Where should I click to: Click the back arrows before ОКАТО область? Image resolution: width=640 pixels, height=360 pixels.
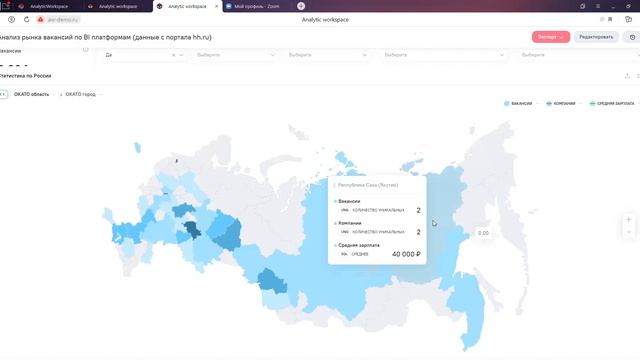(x=3, y=94)
